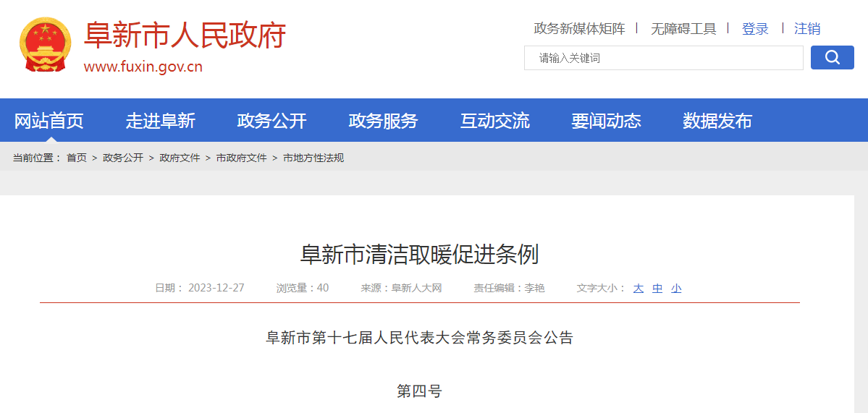Viewport: 868px width, 413px height.
Task: Click breadcrumb 首页
Action: [x=77, y=158]
